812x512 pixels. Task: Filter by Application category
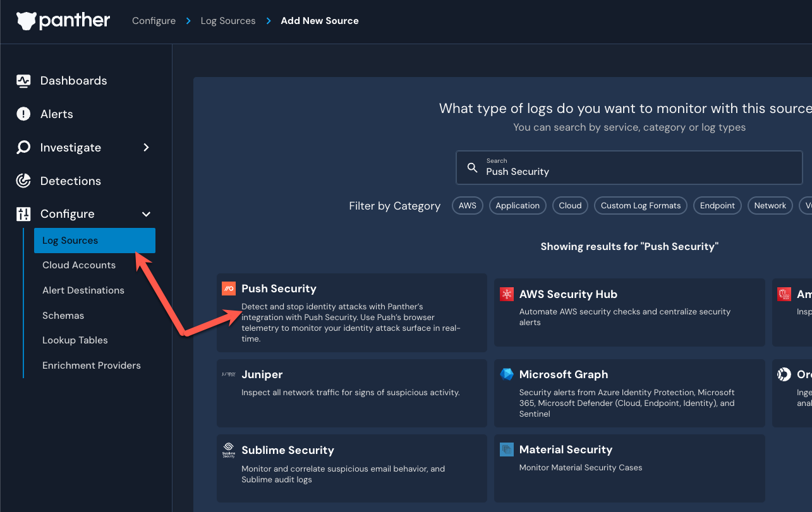click(x=518, y=206)
